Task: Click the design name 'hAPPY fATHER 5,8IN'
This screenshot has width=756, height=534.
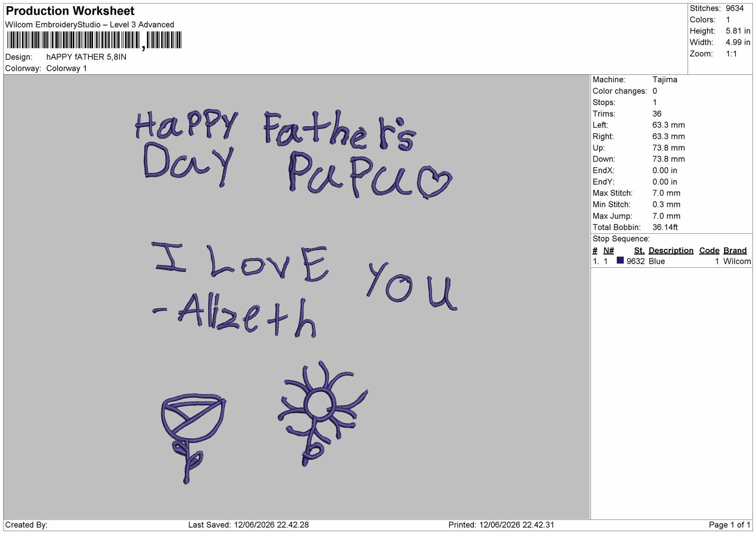Action: (x=86, y=57)
